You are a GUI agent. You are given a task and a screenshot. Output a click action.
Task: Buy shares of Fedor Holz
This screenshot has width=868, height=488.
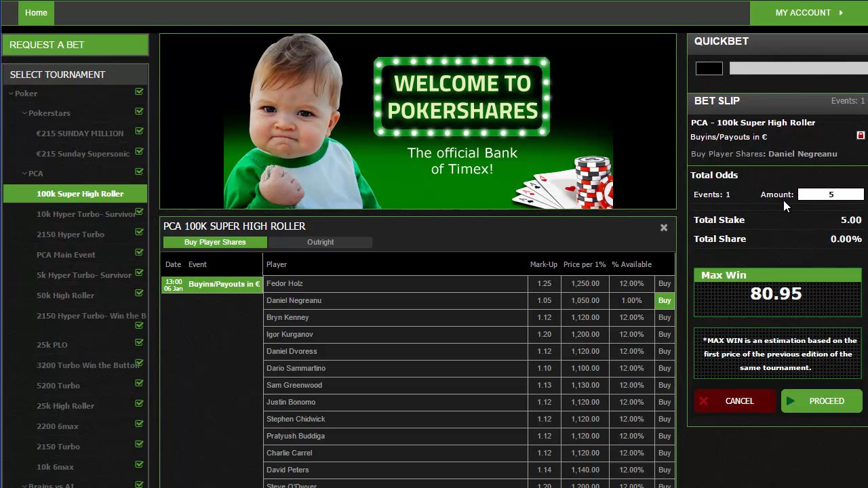665,283
